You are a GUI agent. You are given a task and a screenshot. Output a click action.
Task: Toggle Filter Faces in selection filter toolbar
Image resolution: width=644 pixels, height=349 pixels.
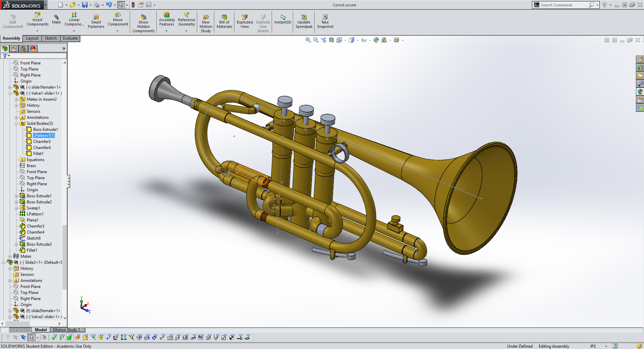[70, 337]
